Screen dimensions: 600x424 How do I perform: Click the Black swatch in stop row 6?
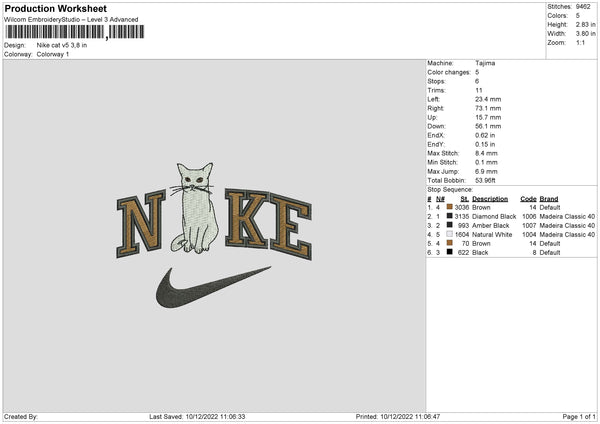click(450, 252)
